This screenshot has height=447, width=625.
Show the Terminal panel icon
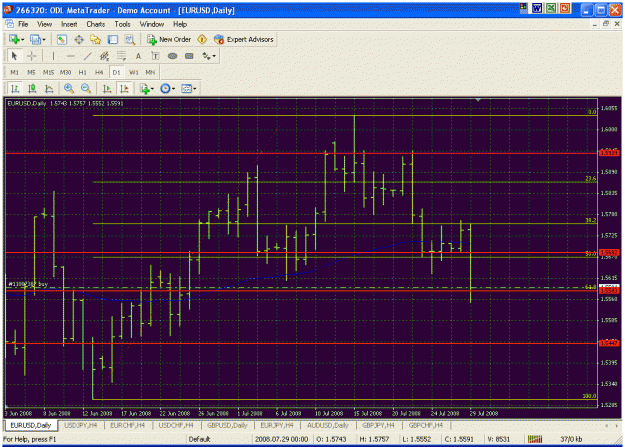click(113, 39)
